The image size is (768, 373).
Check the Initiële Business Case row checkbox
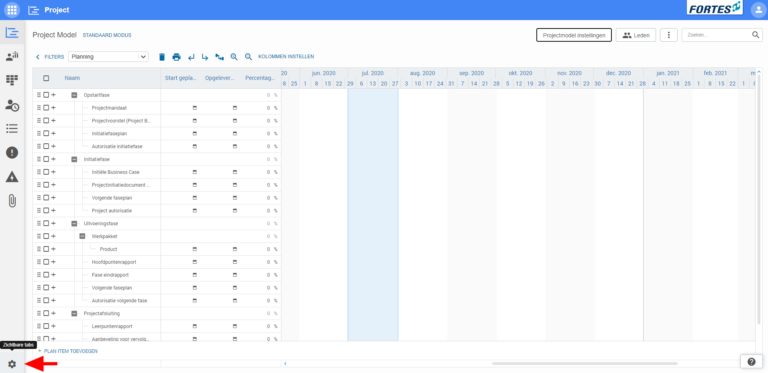click(46, 172)
